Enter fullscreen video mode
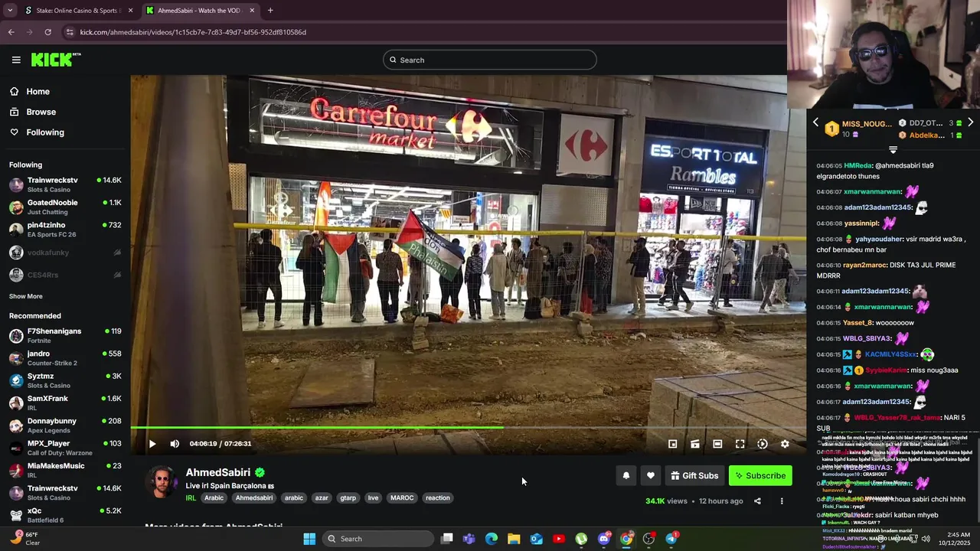 pyautogui.click(x=740, y=444)
